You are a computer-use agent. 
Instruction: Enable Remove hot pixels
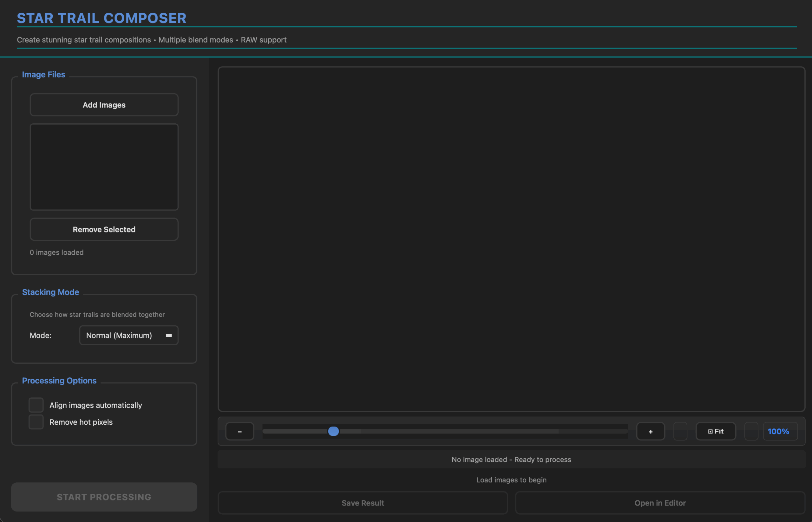pos(36,422)
